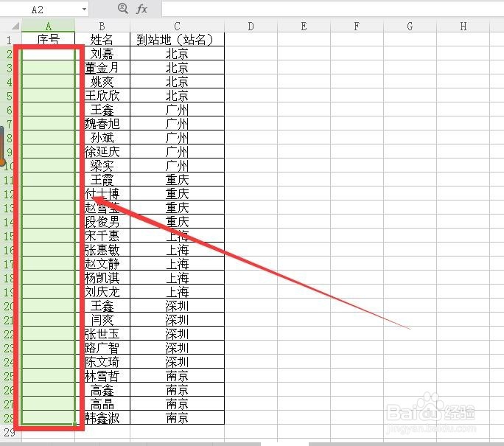Select column F header
The width and height of the screenshot is (504, 446).
click(357, 26)
